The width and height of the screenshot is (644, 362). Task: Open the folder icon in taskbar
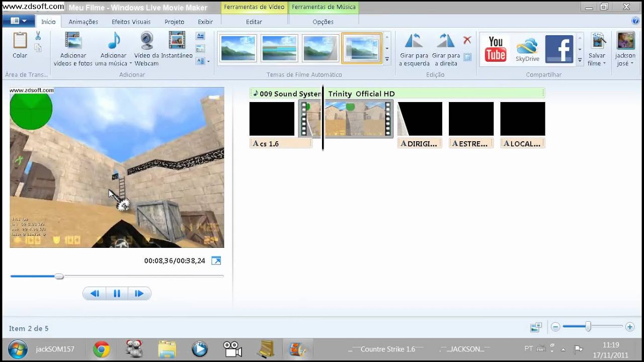coord(167,349)
